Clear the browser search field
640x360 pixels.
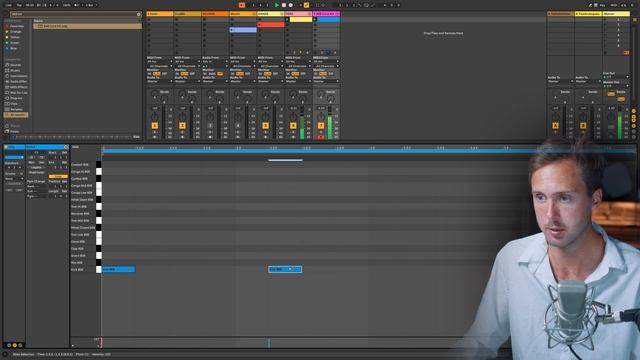pos(138,14)
